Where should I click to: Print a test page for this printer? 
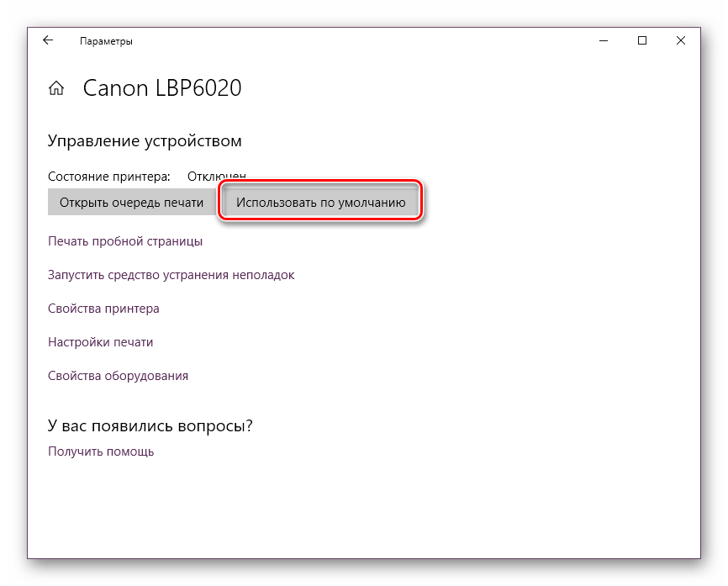click(124, 240)
